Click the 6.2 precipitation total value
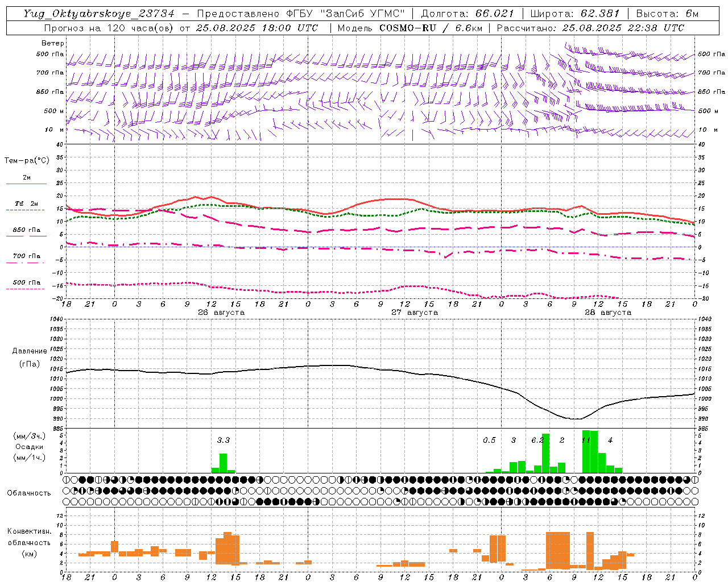This screenshot has height=582, width=728. (x=537, y=440)
